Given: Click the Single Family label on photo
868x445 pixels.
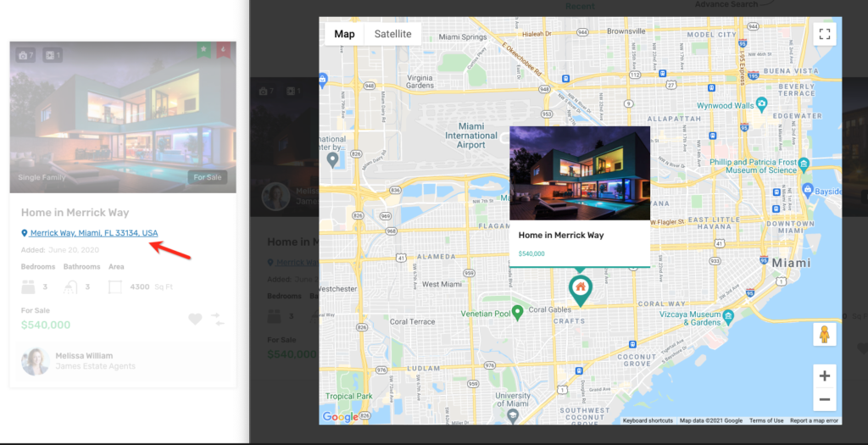Looking at the screenshot, I should 42,177.
